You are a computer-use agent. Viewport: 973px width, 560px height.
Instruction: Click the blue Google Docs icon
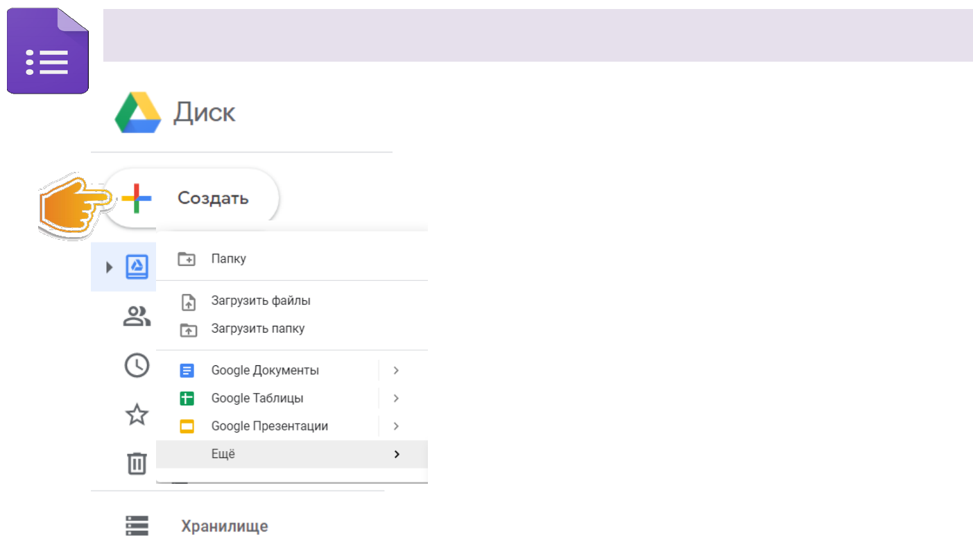click(x=187, y=371)
